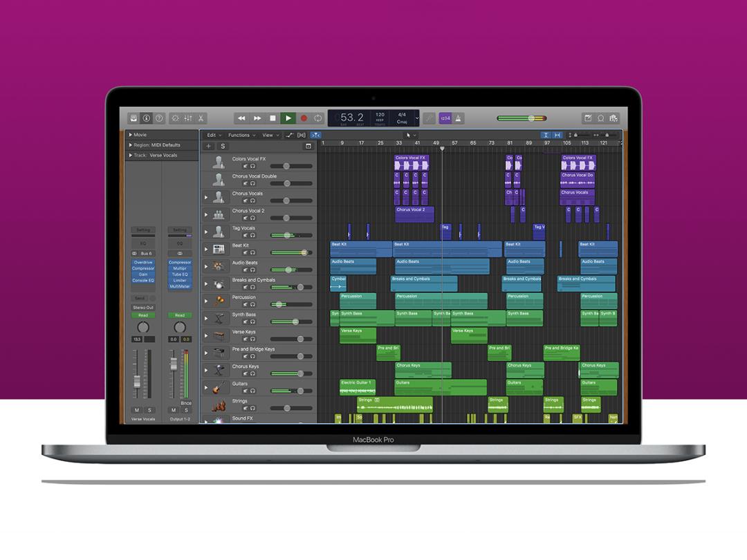Open the Functions menu

240,135
